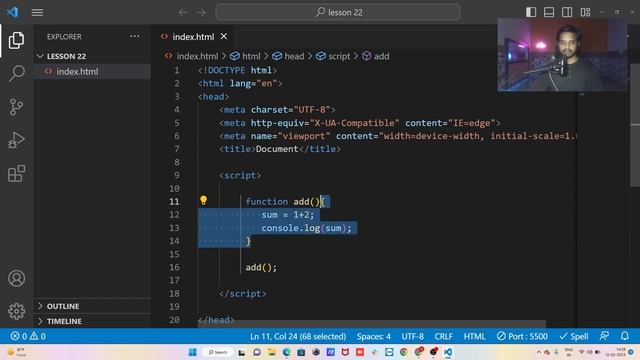Click the VS Code logo icon
The width and height of the screenshot is (640, 360).
tap(12, 12)
